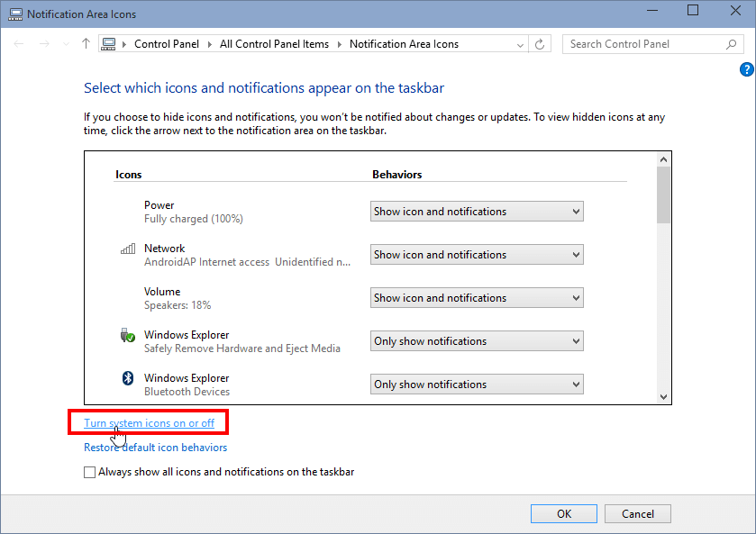This screenshot has height=534, width=756.
Task: Expand the chevron after All Control Panel Items
Action: click(340, 44)
